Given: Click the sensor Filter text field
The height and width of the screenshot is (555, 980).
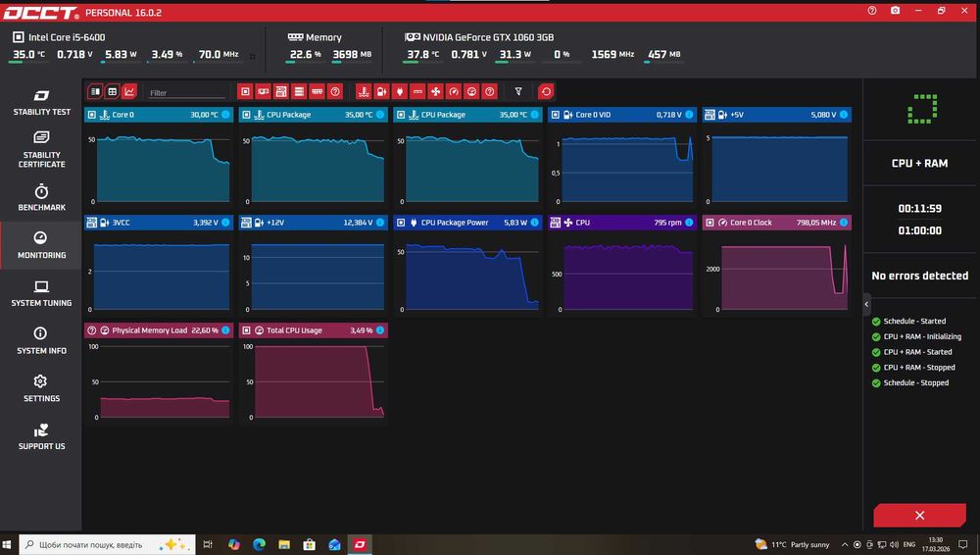Looking at the screenshot, I should 186,92.
